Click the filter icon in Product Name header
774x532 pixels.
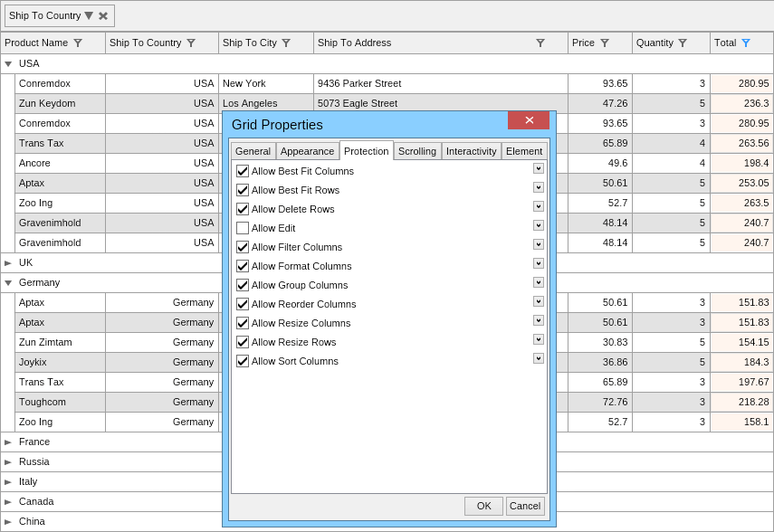pos(78,43)
